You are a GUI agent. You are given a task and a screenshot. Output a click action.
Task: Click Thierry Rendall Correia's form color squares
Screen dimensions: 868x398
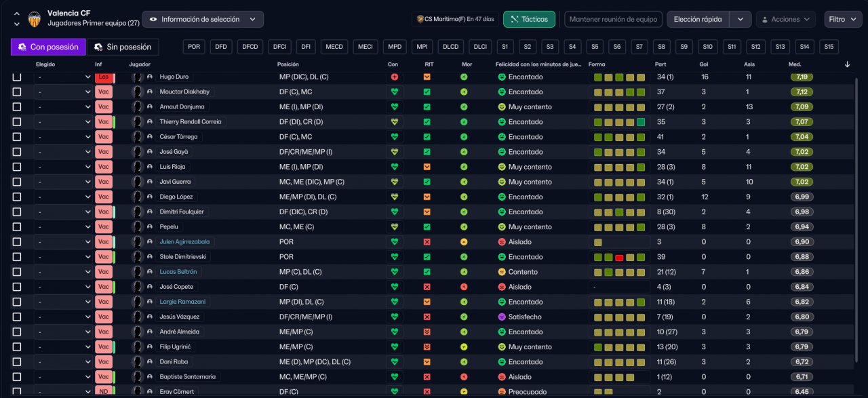point(619,122)
